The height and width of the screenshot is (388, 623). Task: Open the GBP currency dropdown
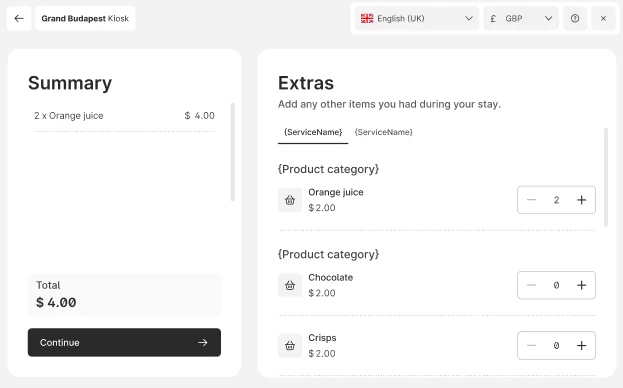(521, 18)
